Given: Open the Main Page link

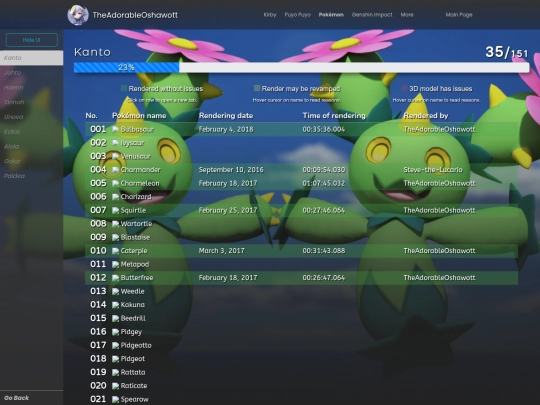Looking at the screenshot, I should coord(459,15).
